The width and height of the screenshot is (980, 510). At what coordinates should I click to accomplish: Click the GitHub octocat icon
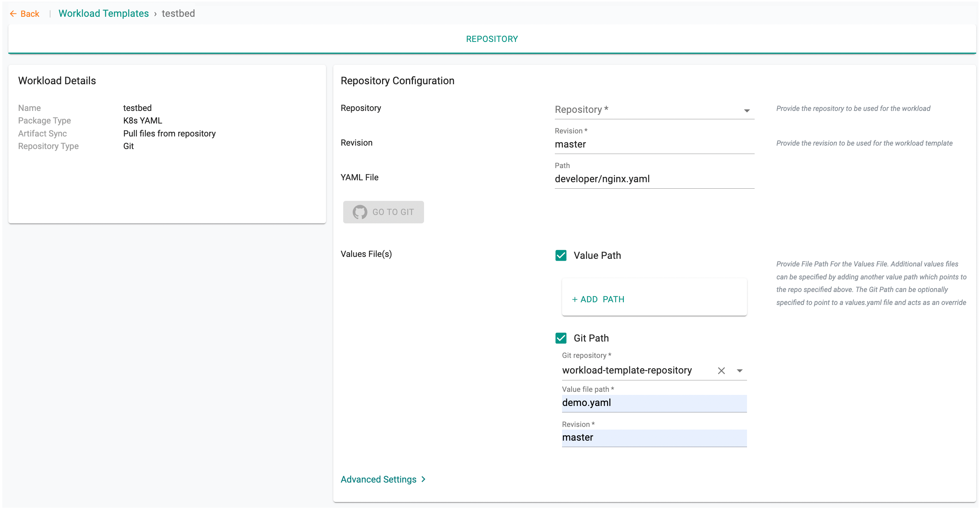tap(360, 212)
